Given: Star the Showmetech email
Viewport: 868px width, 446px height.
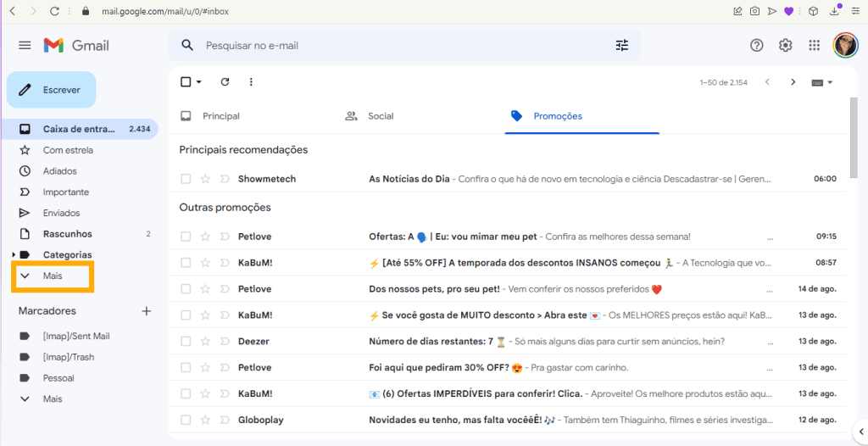Looking at the screenshot, I should pyautogui.click(x=205, y=179).
